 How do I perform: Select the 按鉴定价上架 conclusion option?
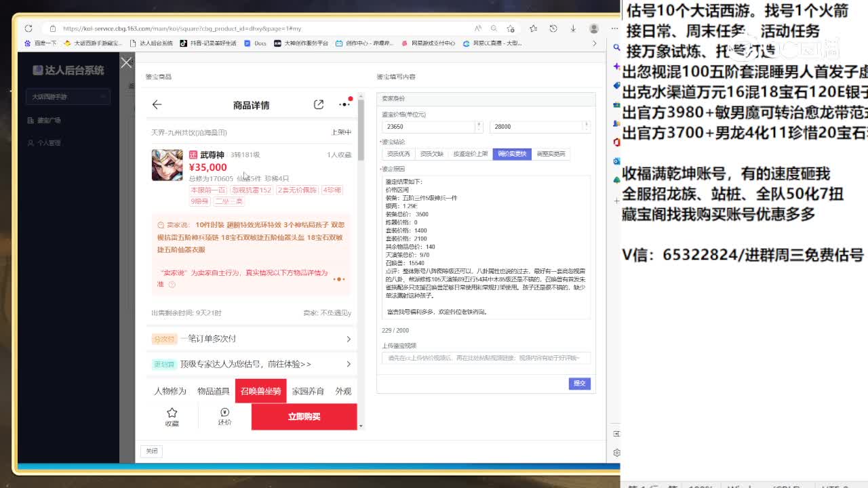click(471, 154)
